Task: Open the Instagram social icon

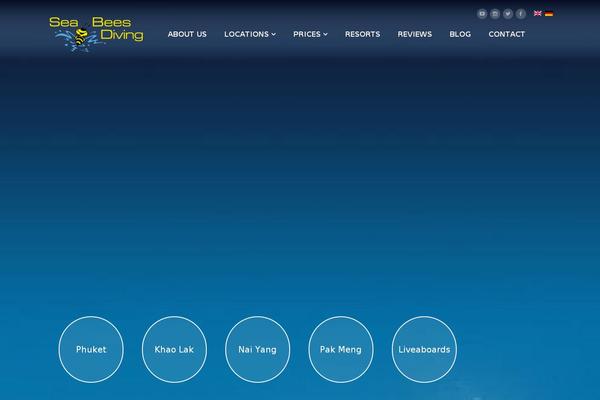Action: [x=495, y=14]
